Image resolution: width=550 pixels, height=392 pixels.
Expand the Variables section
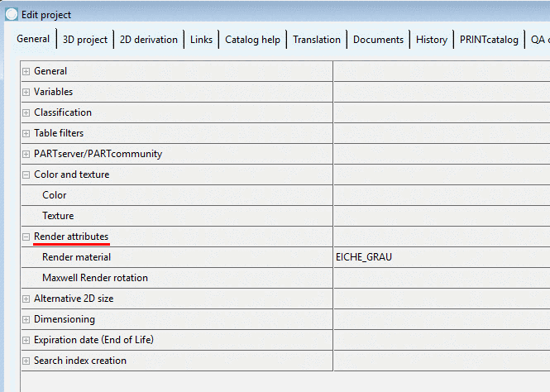tap(26, 93)
